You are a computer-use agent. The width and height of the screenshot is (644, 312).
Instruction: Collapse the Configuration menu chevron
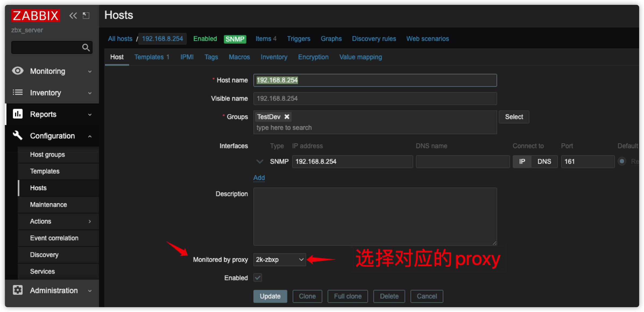tap(90, 136)
